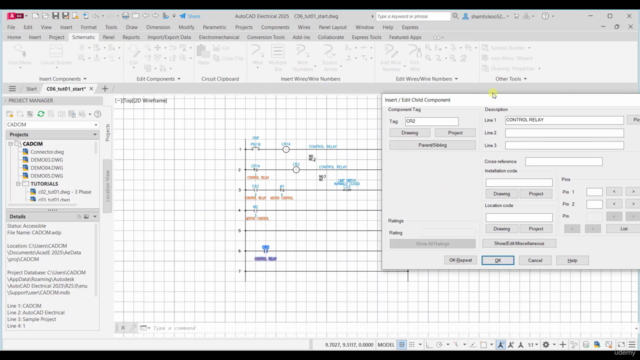Screen dimensions: 640x360
Task: Select the Source Arrow tool
Action: 329,57
